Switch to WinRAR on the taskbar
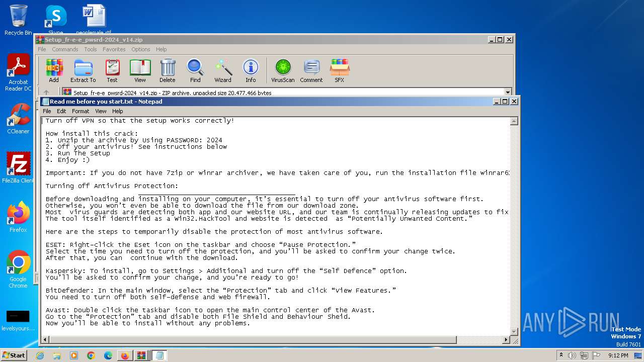Screen dimensions: 644x362 (141, 355)
